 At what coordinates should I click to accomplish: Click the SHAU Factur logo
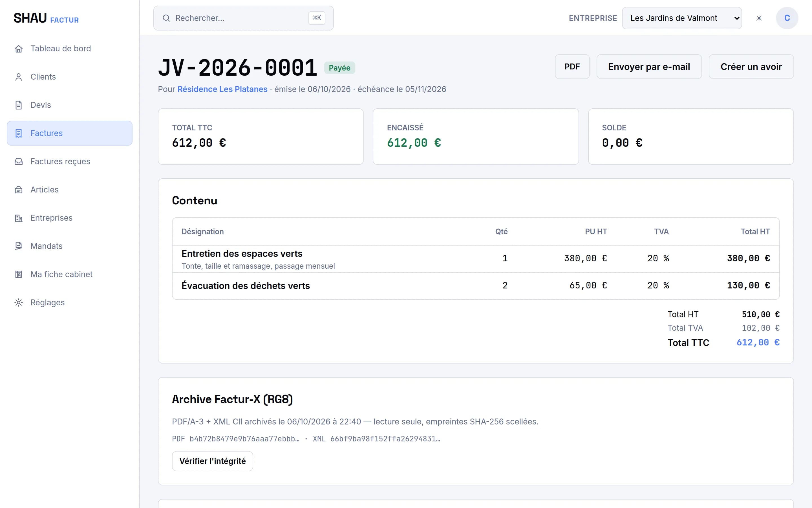coord(46,18)
